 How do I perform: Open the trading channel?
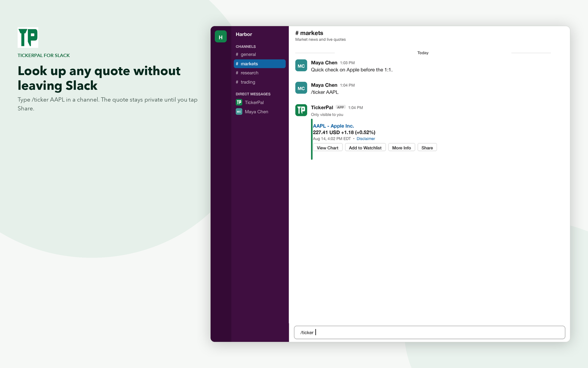click(259, 82)
